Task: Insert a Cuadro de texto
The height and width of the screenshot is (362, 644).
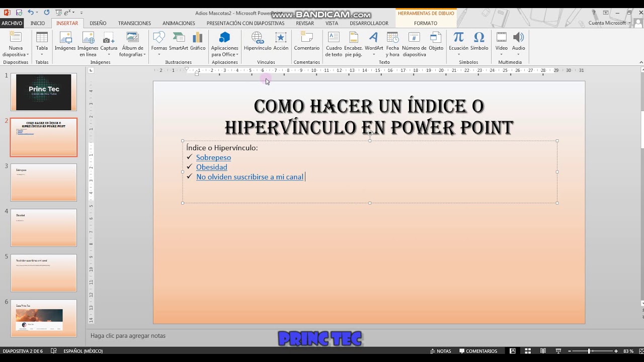Action: point(334,44)
